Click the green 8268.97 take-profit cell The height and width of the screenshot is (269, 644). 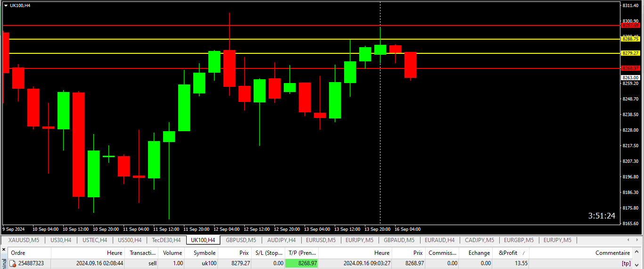click(x=302, y=263)
